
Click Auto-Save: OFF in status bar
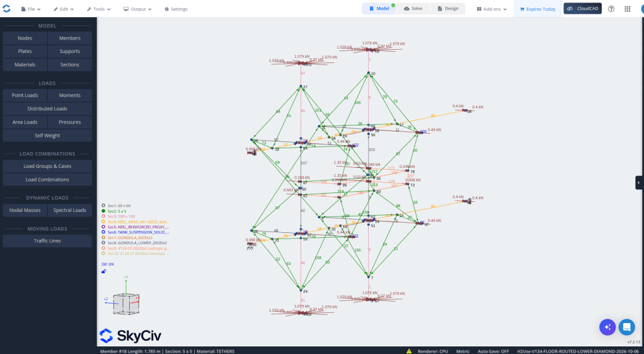tap(493, 351)
